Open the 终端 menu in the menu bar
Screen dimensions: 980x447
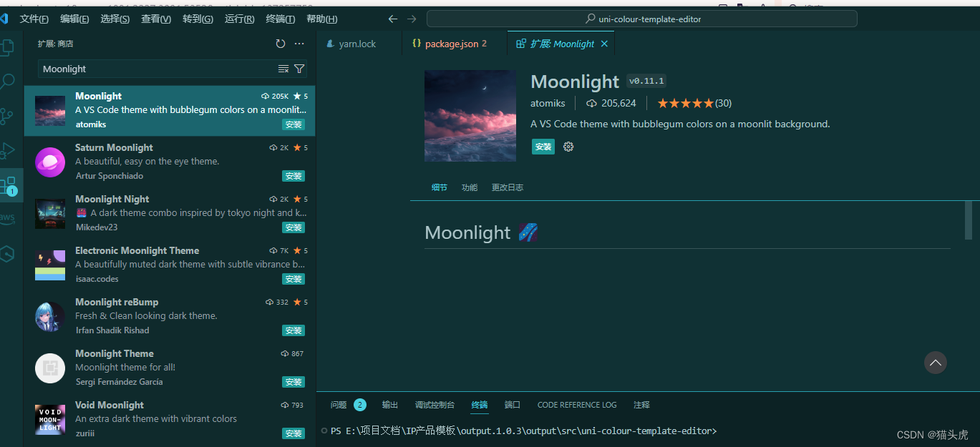279,19
